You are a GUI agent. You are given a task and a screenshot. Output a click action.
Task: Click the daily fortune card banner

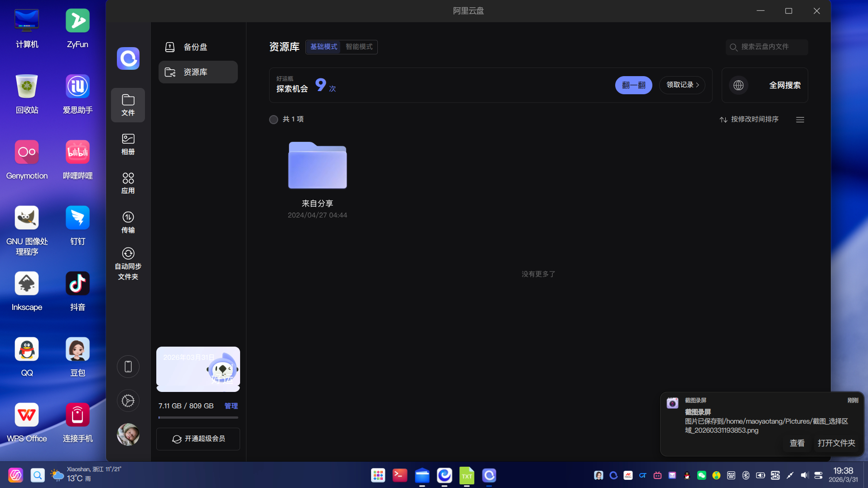click(198, 369)
